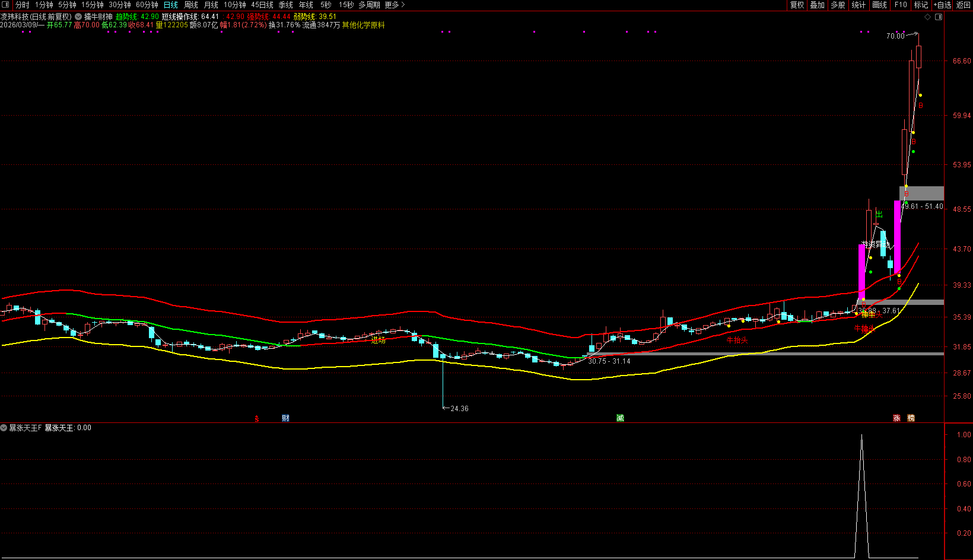
Task: Select the 60分钟 period tab
Action: (x=147, y=5)
